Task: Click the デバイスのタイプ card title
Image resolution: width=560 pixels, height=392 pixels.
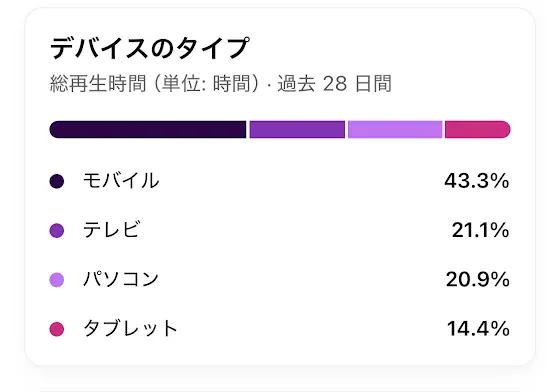Action: (x=149, y=48)
